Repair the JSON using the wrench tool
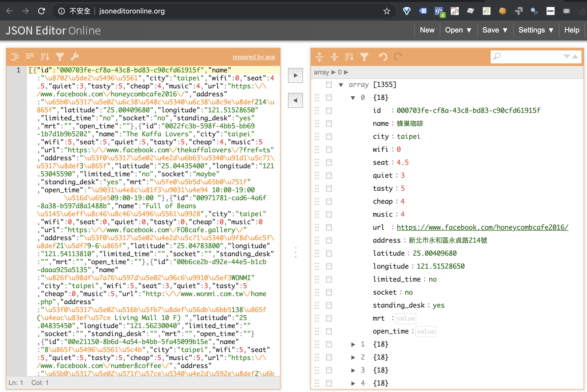This screenshot has height=392, width=587. [x=75, y=57]
